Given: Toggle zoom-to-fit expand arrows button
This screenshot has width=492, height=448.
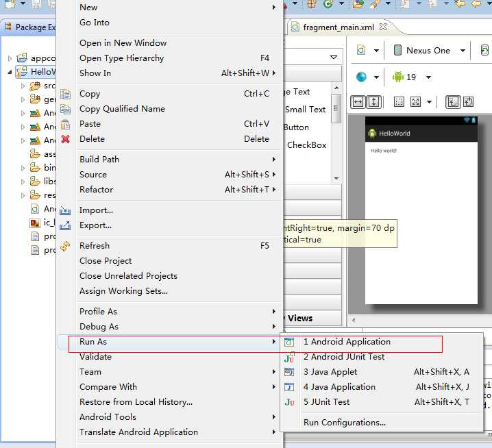Looking at the screenshot, I should [x=415, y=102].
